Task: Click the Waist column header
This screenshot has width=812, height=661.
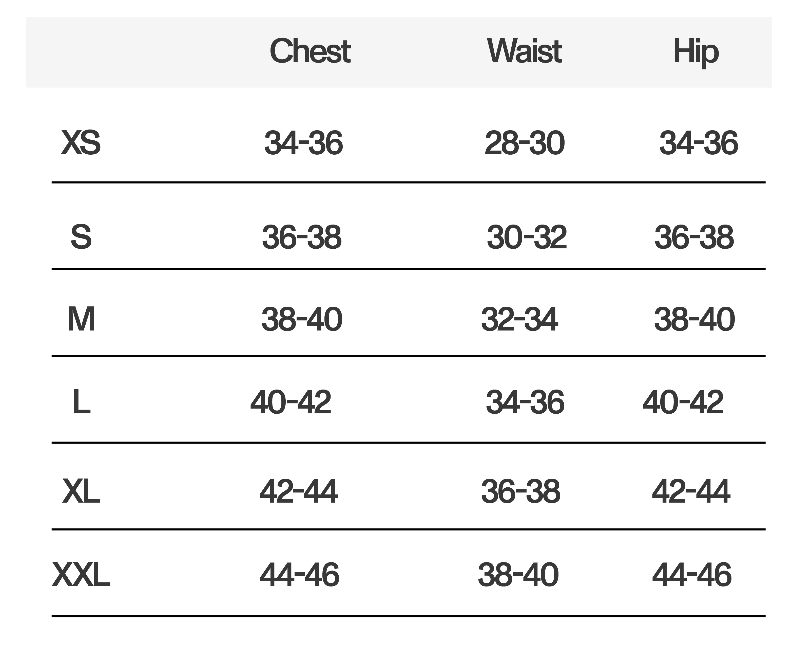Action: pyautogui.click(x=524, y=51)
